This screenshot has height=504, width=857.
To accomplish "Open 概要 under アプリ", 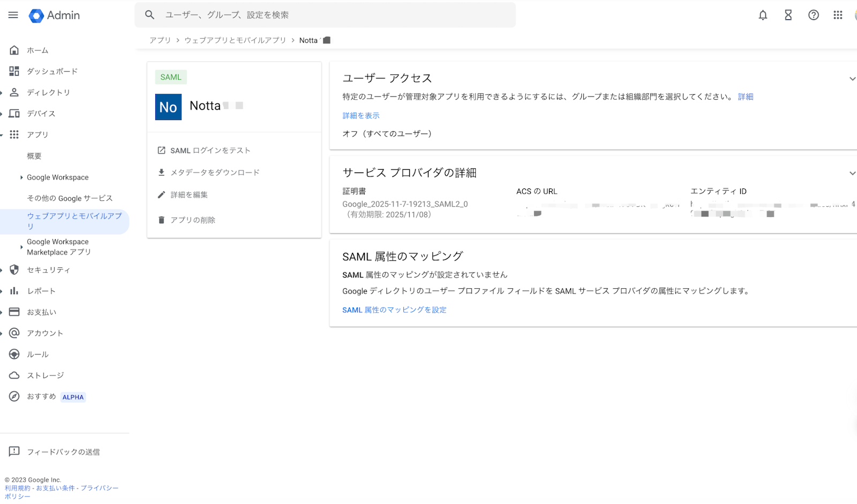I will (x=34, y=156).
